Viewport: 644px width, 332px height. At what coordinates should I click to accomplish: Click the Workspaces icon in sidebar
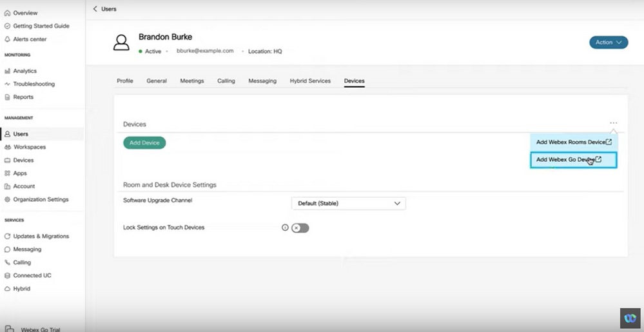[7, 147]
